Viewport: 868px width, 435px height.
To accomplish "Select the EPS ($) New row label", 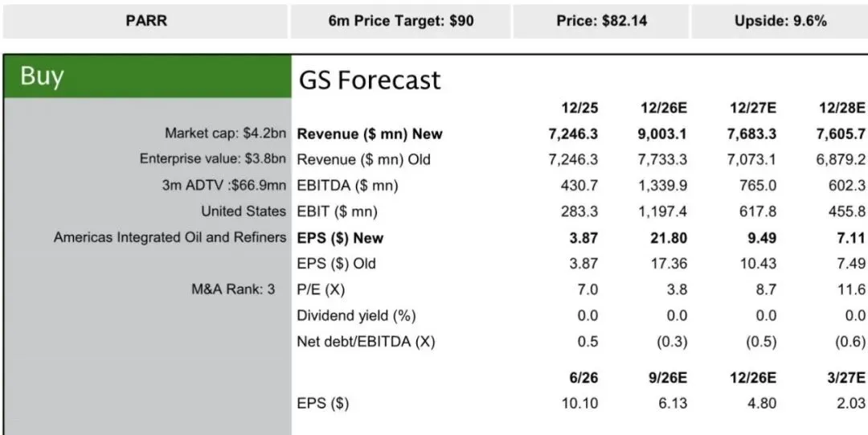I will [x=341, y=238].
